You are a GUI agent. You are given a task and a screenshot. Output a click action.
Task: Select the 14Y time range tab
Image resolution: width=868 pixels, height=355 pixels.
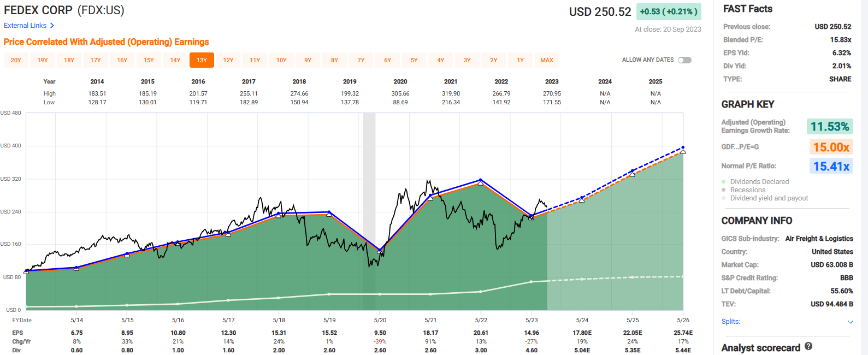[x=175, y=60]
